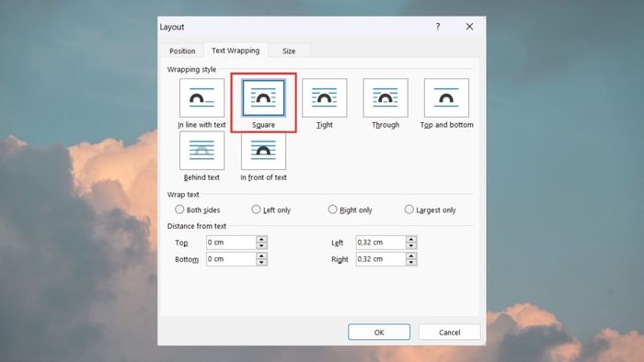Click the Right distance input field
Viewport: 644px width, 362px height.
(x=381, y=259)
